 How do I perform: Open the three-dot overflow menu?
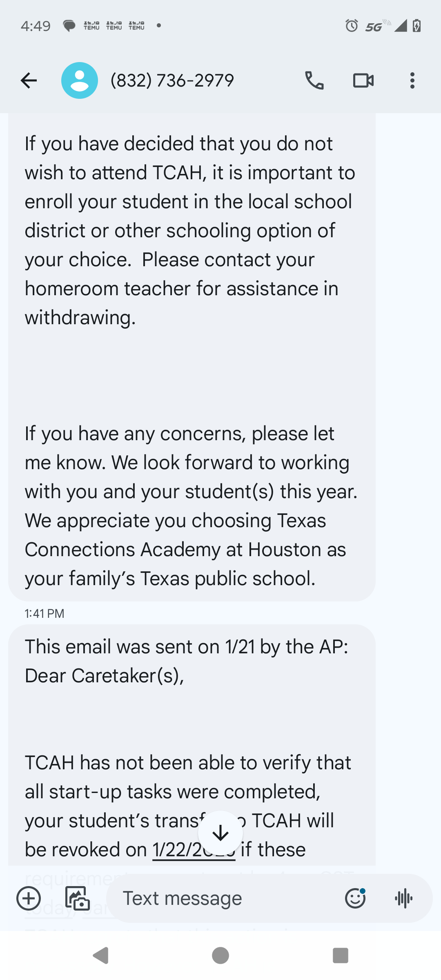(x=412, y=80)
